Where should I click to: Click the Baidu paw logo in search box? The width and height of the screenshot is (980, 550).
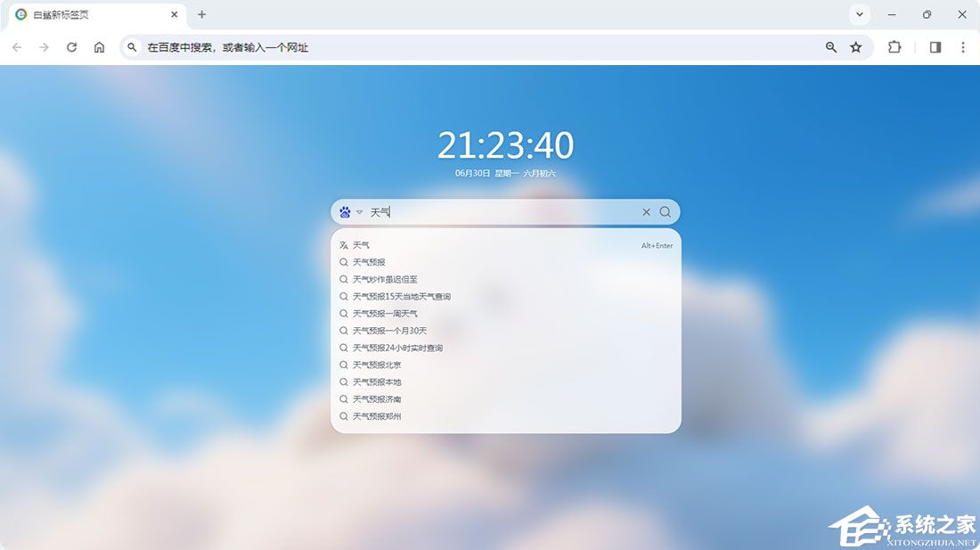pos(345,212)
